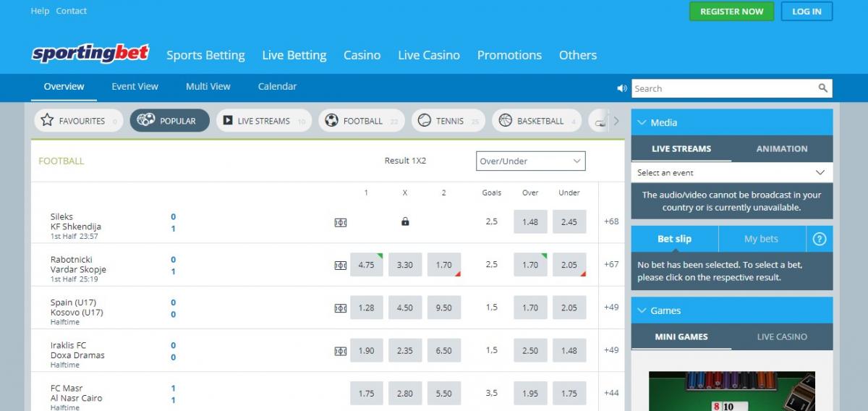The width and height of the screenshot is (868, 411).
Task: Bet Kosovo (U17) win at 9.50
Action: [x=444, y=308]
